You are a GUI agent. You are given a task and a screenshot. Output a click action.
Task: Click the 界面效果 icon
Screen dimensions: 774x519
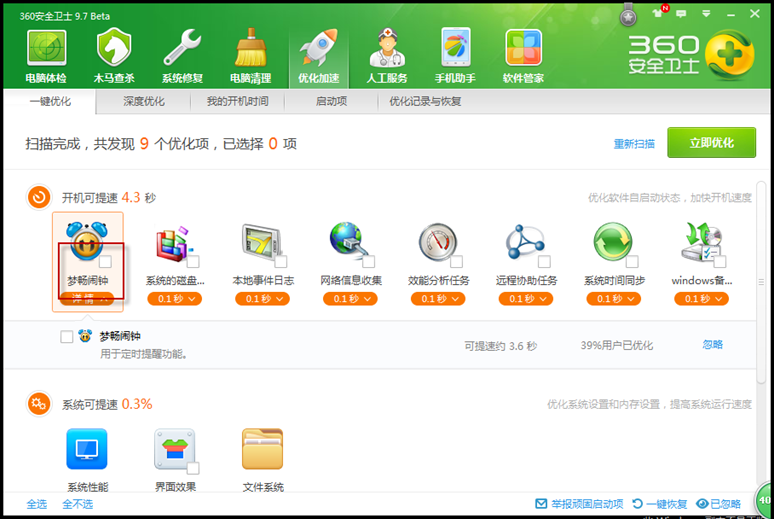click(x=175, y=448)
